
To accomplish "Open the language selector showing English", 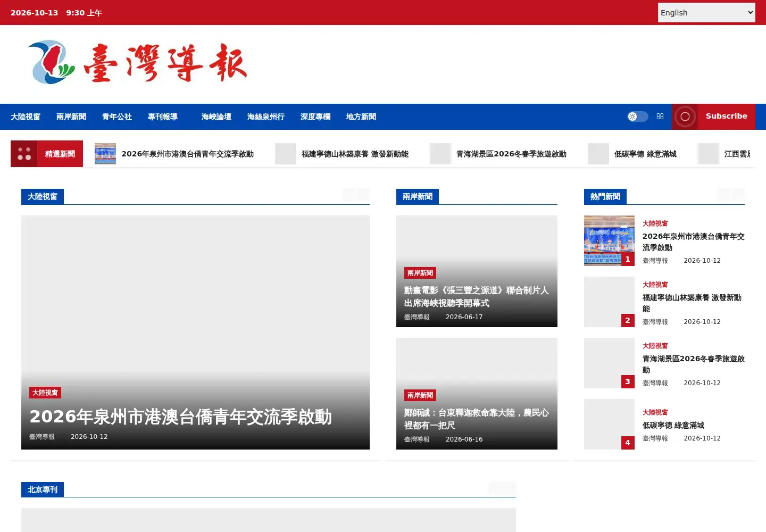I will pos(706,12).
